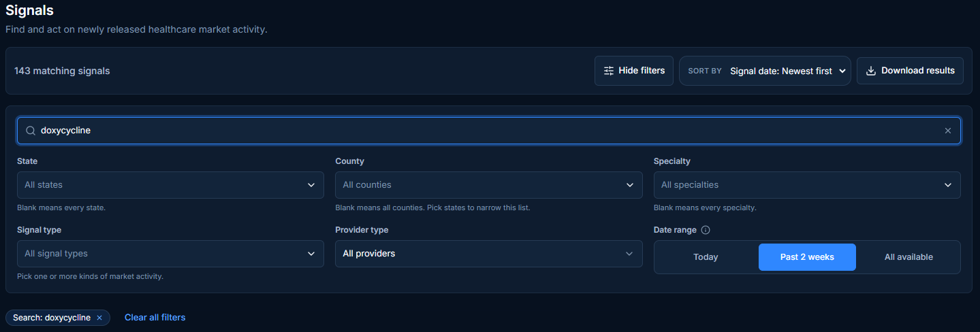Click the magnifier icon in search box
Viewport: 980px width, 332px height.
(x=31, y=131)
